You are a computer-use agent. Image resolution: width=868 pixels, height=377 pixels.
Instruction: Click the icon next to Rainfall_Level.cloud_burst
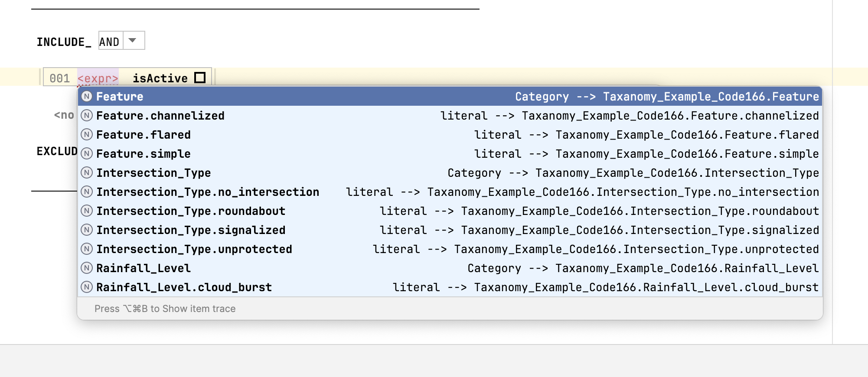coord(87,287)
